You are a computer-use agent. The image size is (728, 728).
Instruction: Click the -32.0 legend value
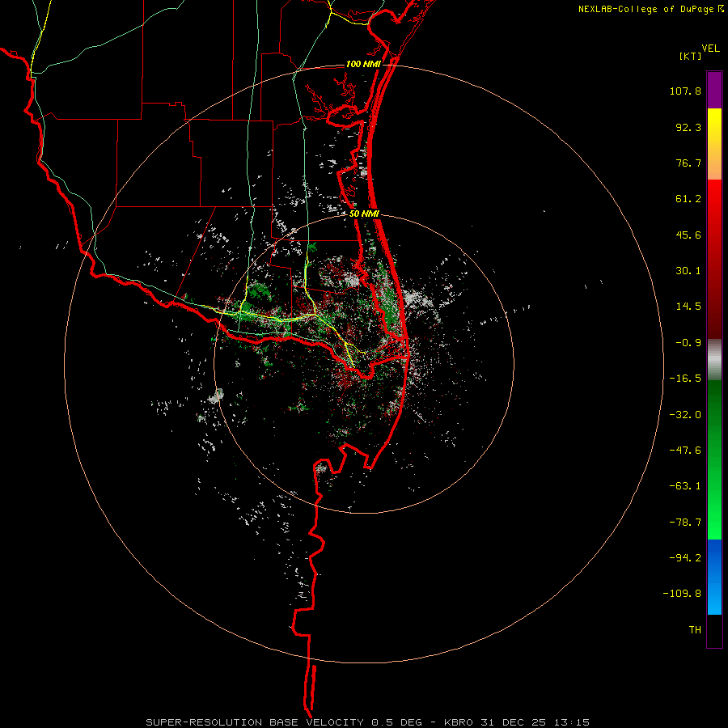pos(685,415)
